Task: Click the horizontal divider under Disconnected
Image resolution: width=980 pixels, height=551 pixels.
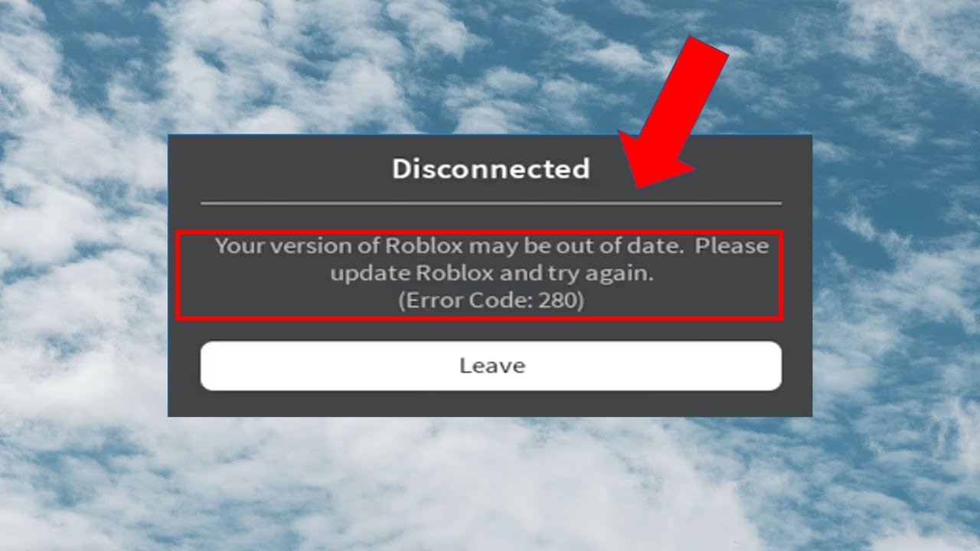Action: click(491, 204)
